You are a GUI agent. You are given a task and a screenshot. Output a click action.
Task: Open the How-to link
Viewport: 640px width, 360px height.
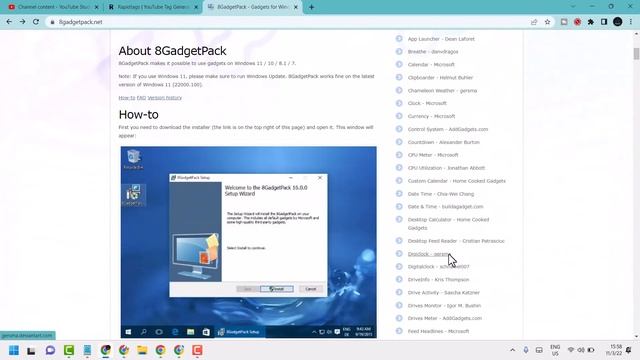(x=127, y=98)
